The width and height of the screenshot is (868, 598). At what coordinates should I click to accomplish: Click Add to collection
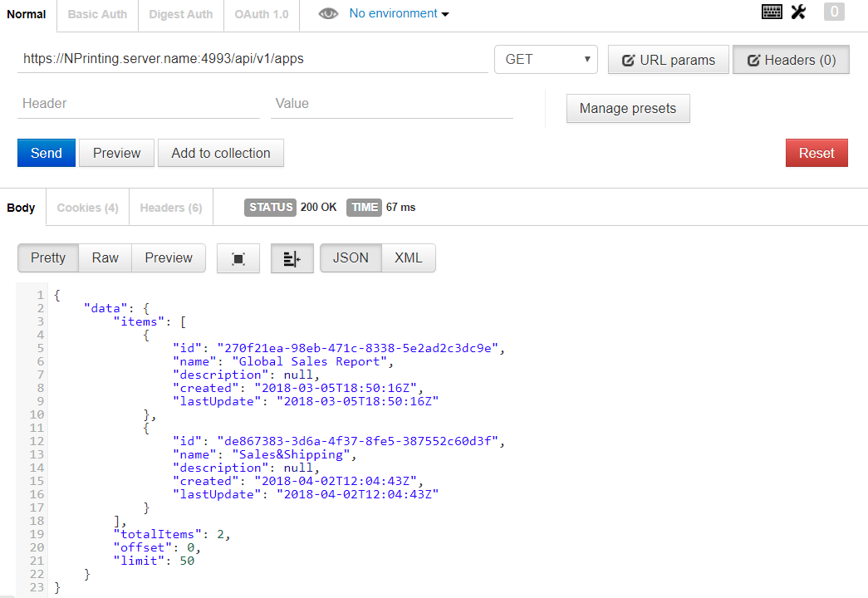point(221,153)
